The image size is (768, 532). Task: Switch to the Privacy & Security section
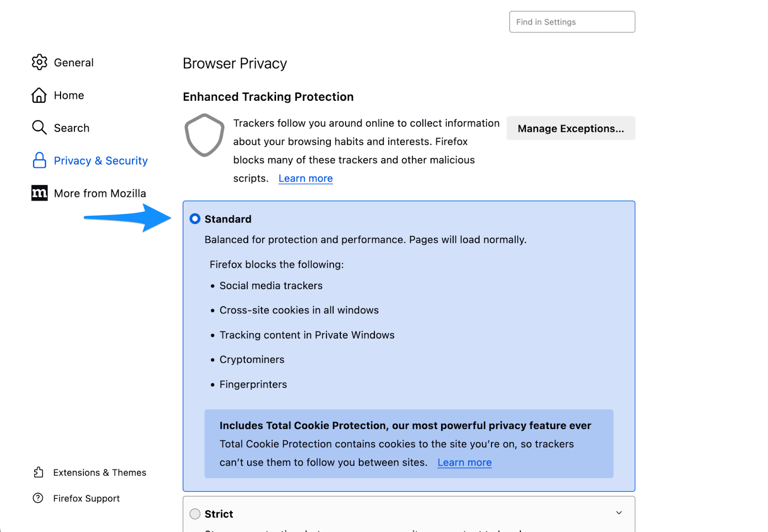[100, 160]
